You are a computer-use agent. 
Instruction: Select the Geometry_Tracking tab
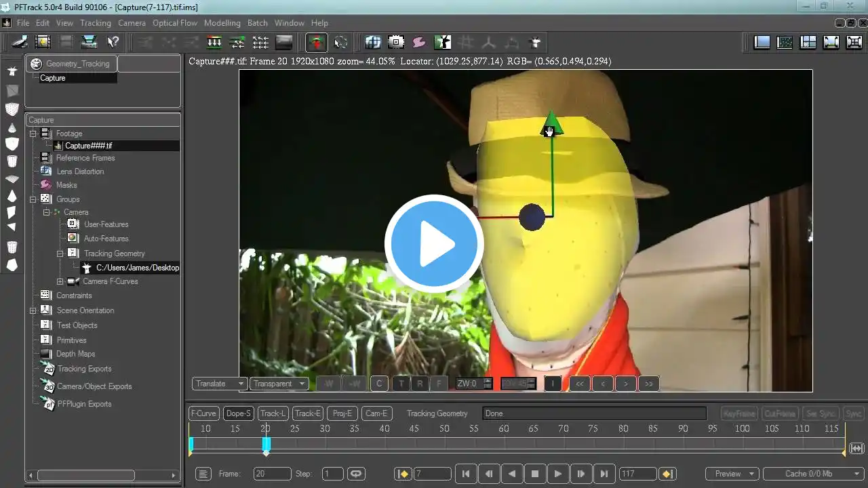tap(72, 64)
